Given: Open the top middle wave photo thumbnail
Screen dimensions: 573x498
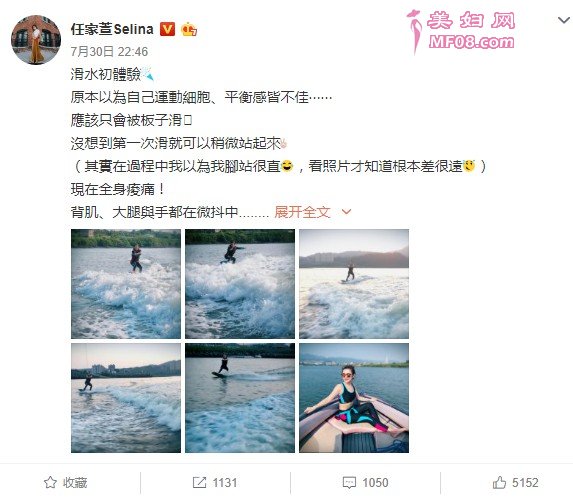Looking at the screenshot, I should pos(240,284).
